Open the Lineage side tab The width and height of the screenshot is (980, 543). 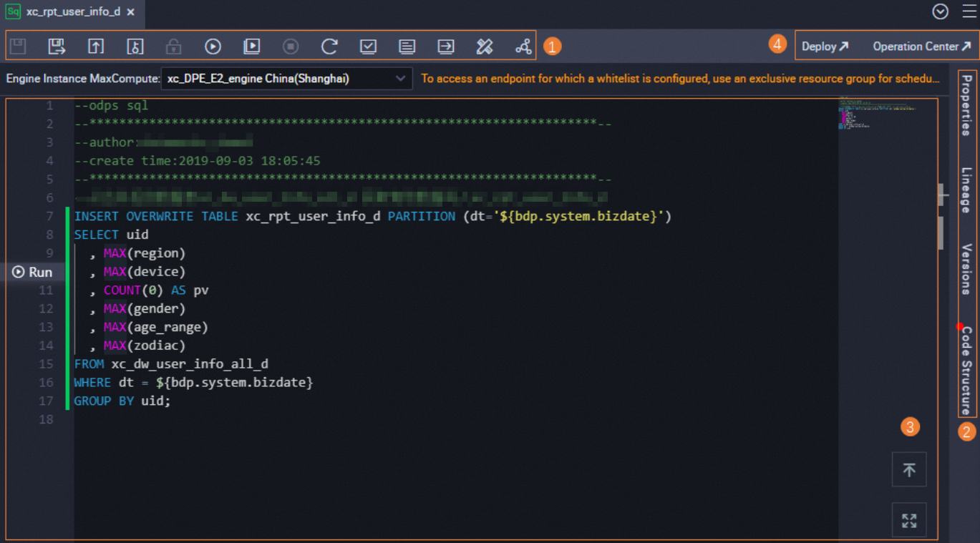(x=966, y=190)
